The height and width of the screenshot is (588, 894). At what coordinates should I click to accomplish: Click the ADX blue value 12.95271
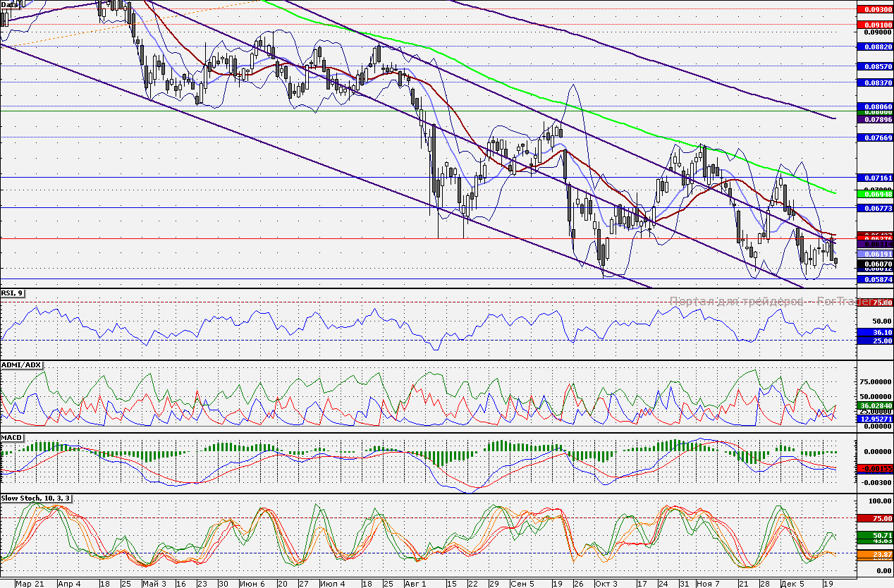pos(874,418)
